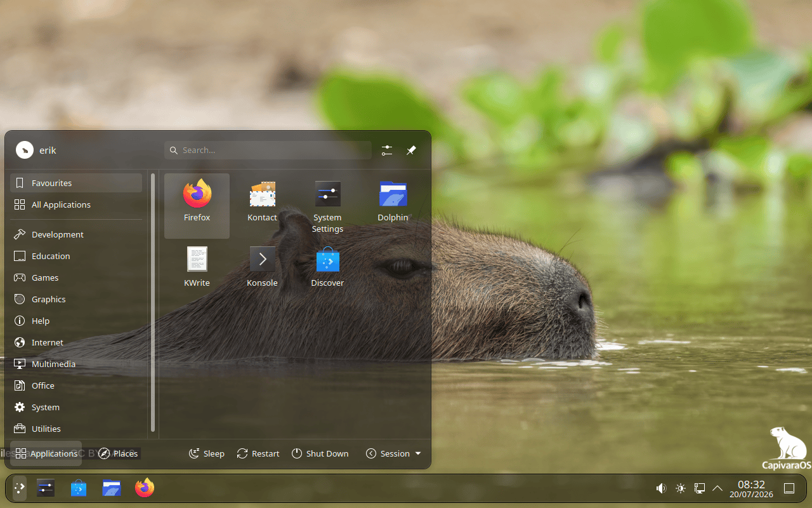Open the Office category

pyautogui.click(x=76, y=385)
